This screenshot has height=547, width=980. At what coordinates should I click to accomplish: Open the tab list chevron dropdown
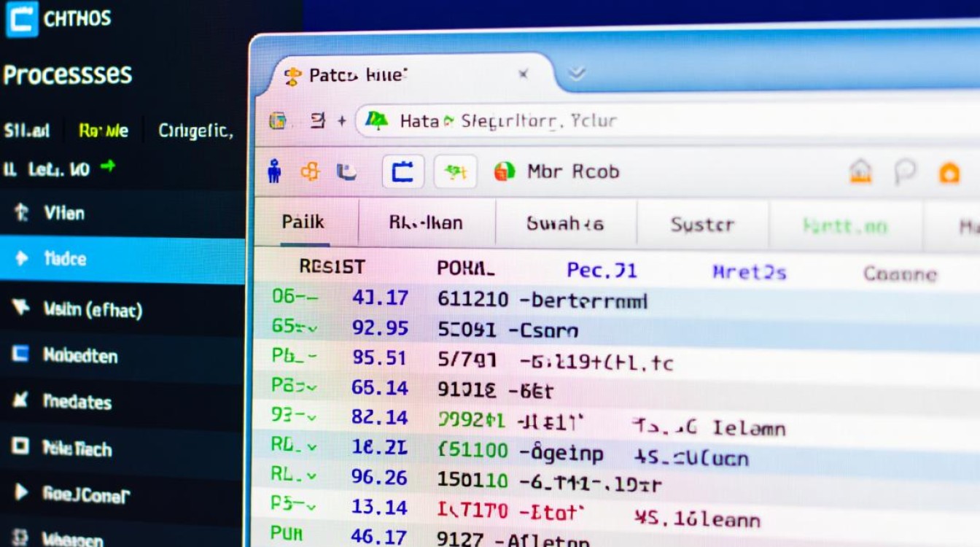[x=577, y=73]
